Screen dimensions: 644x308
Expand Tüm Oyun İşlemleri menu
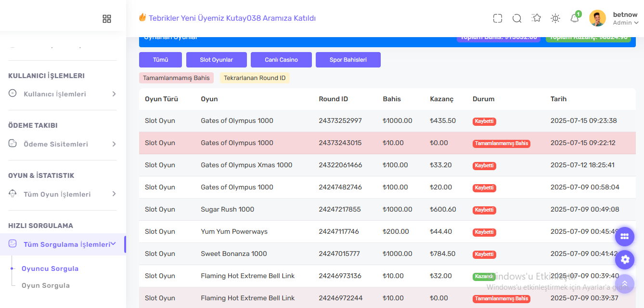coord(63,194)
